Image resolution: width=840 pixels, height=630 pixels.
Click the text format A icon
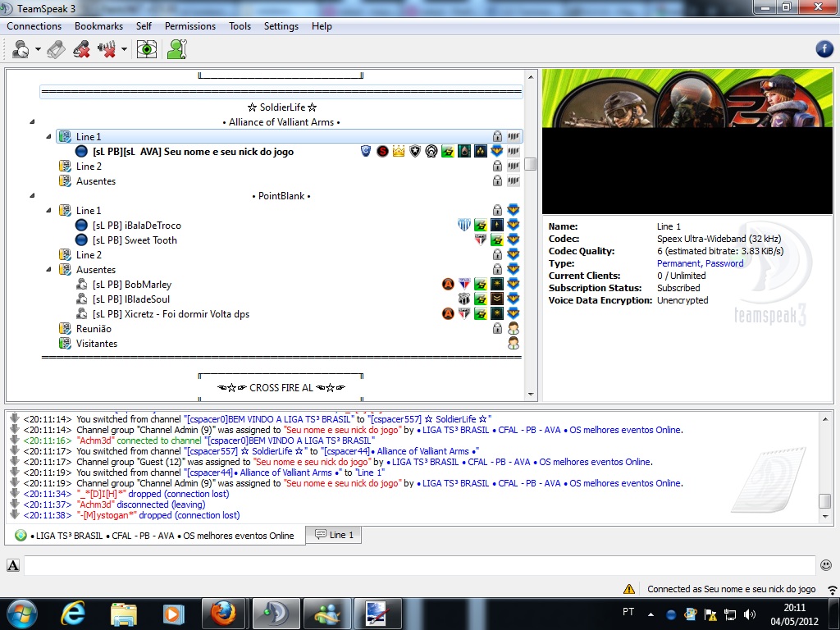click(13, 565)
